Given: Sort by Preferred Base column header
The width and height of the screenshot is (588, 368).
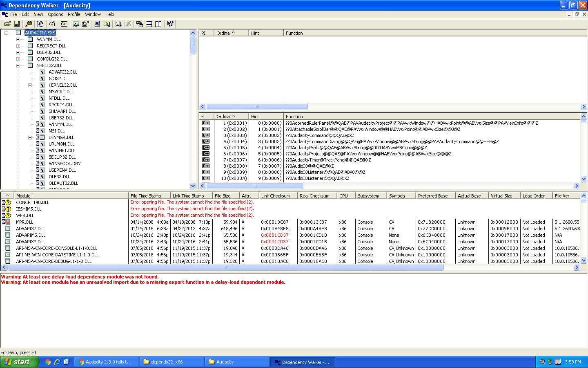Looking at the screenshot, I should 436,196.
